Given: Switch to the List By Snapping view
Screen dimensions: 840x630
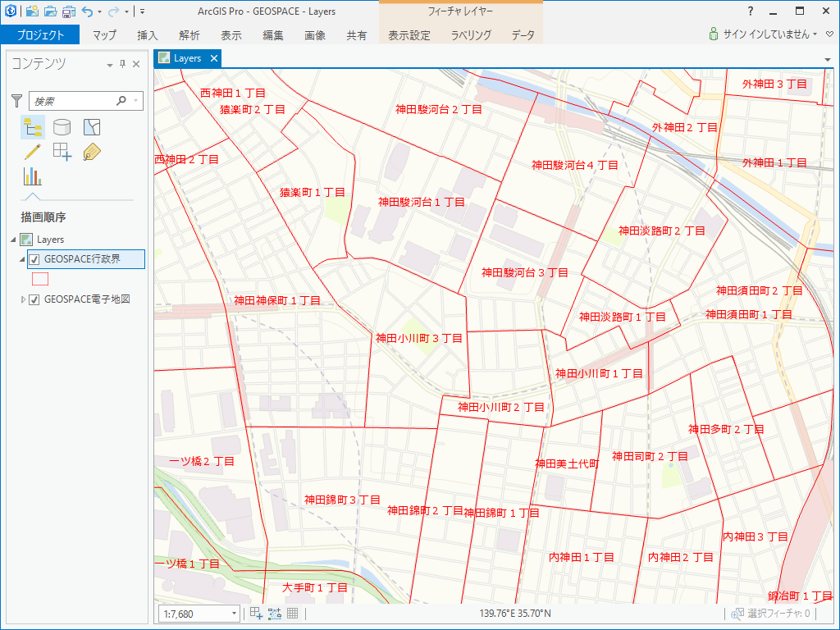Looking at the screenshot, I should click(x=62, y=152).
